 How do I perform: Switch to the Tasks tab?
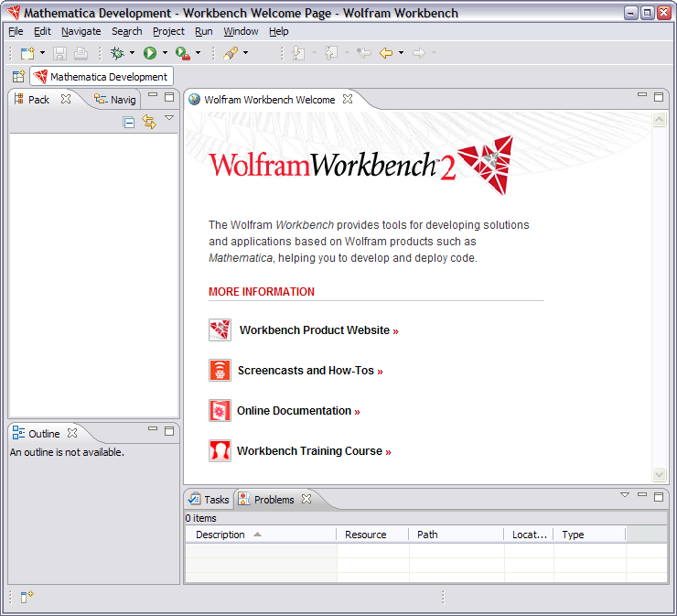click(x=210, y=500)
